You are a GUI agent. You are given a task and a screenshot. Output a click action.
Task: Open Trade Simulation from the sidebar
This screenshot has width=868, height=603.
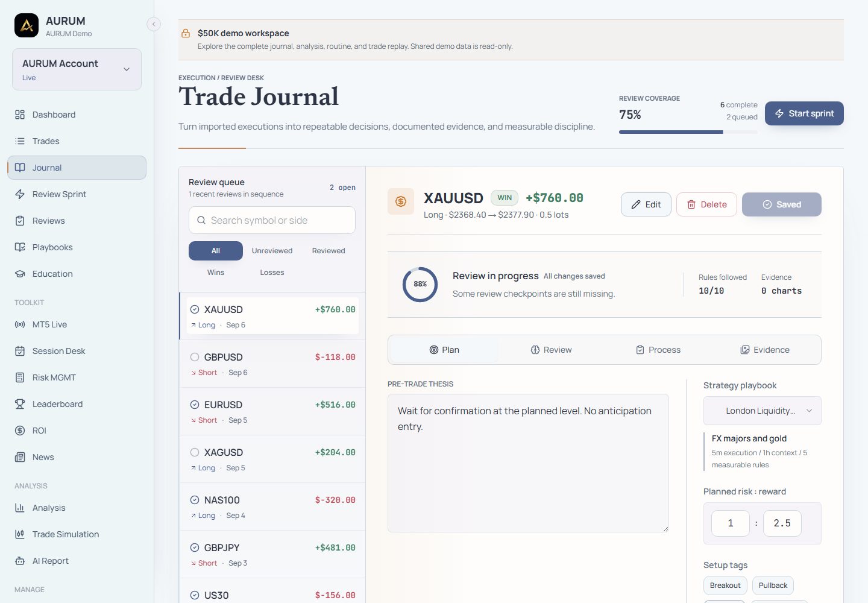[77, 534]
